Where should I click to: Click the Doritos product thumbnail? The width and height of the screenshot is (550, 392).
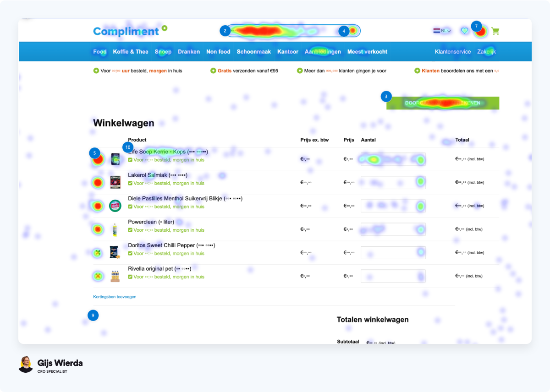[x=115, y=253]
